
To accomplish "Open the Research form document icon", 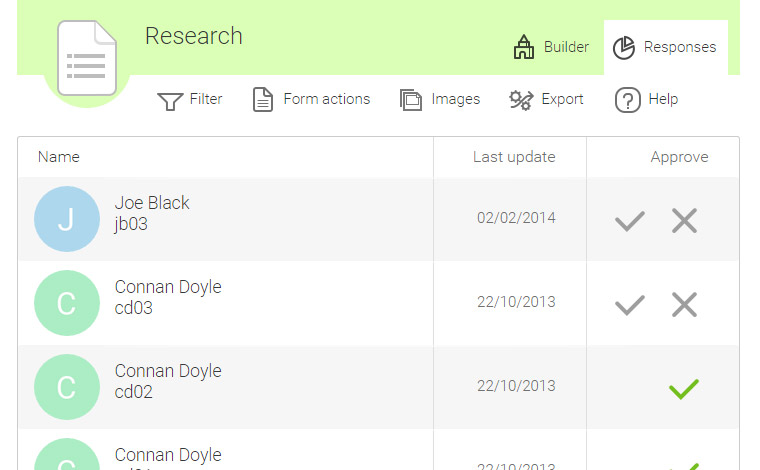I will [x=87, y=58].
